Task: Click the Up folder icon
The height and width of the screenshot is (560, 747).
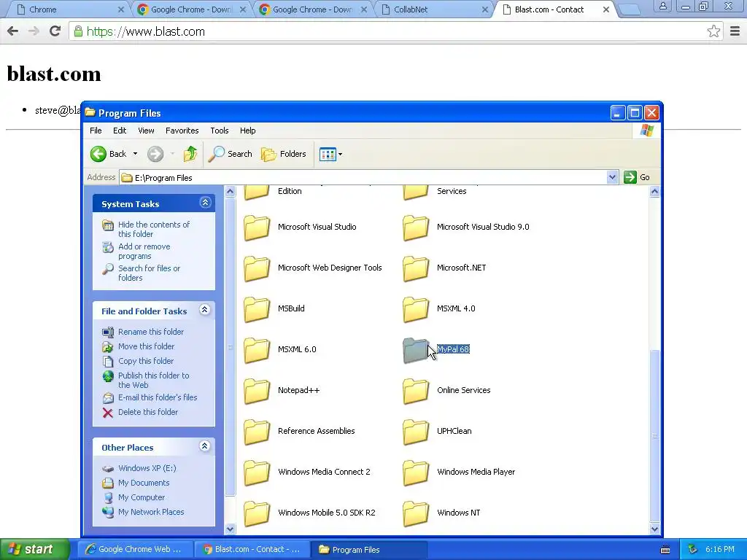Action: tap(190, 154)
